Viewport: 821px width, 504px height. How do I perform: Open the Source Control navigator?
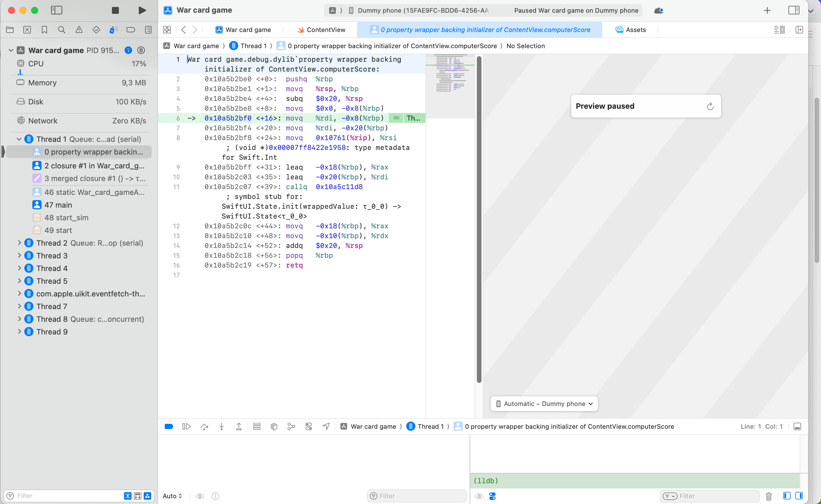click(x=27, y=30)
